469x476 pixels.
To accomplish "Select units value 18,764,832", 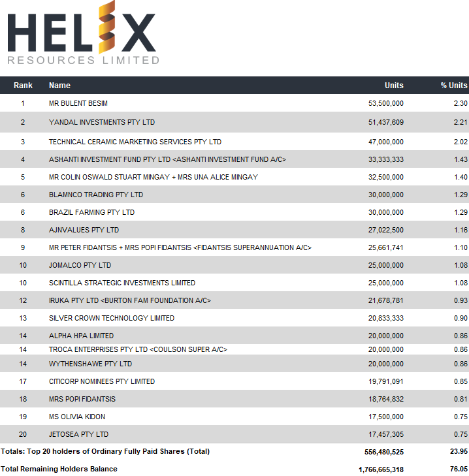I will click(x=386, y=399).
